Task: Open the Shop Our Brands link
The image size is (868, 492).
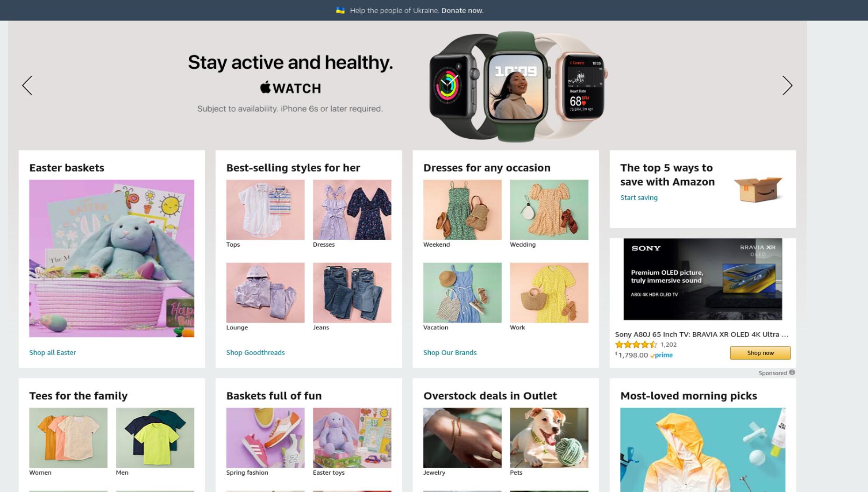Action: click(450, 352)
